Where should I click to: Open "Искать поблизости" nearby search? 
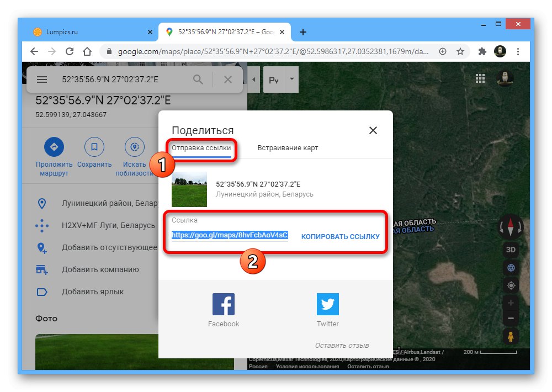coord(134,146)
